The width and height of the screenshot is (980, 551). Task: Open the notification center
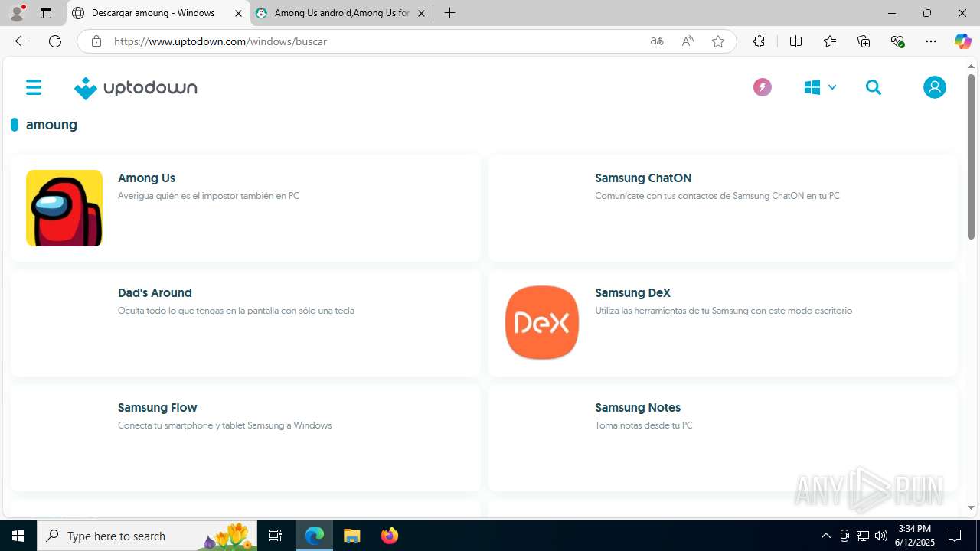click(955, 536)
